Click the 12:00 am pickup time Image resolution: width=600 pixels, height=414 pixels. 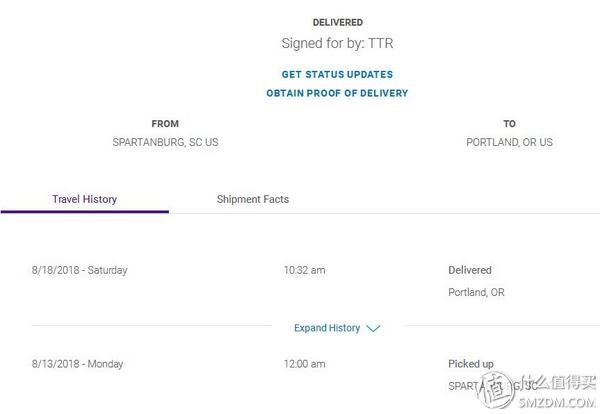point(304,364)
